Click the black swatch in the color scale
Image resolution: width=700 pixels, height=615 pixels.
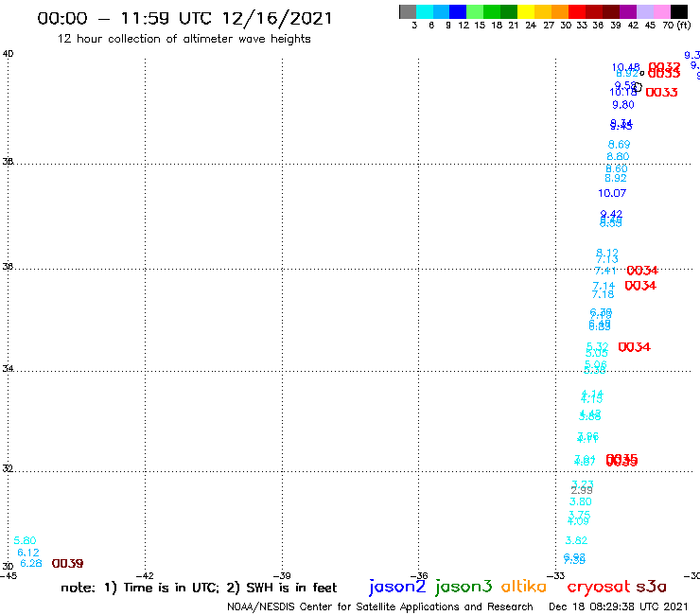pos(679,11)
